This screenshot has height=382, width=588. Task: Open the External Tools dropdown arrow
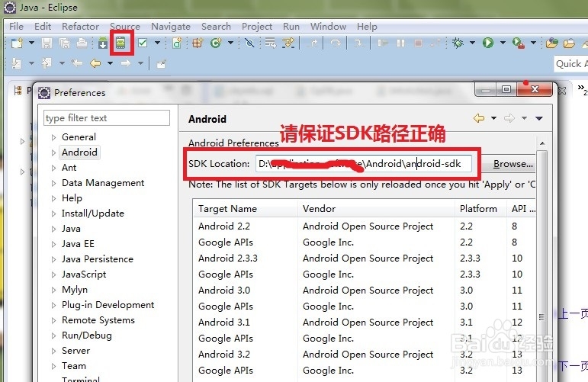pos(533,43)
